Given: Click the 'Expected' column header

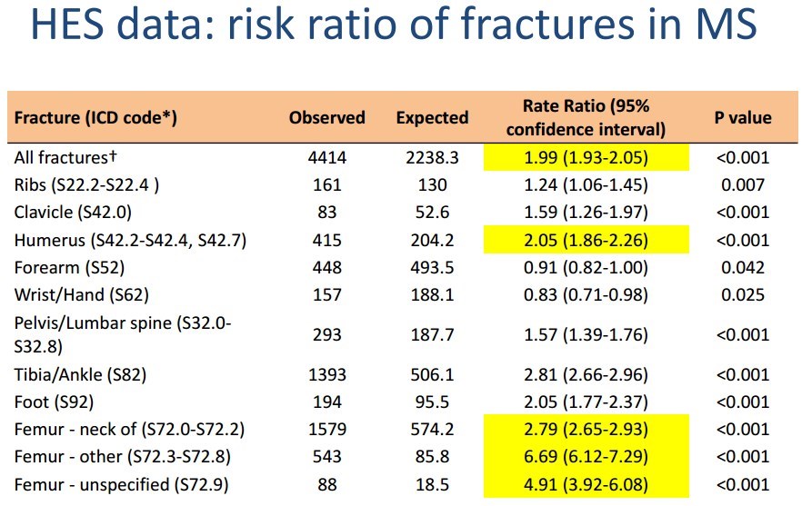Looking at the screenshot, I should (x=432, y=117).
